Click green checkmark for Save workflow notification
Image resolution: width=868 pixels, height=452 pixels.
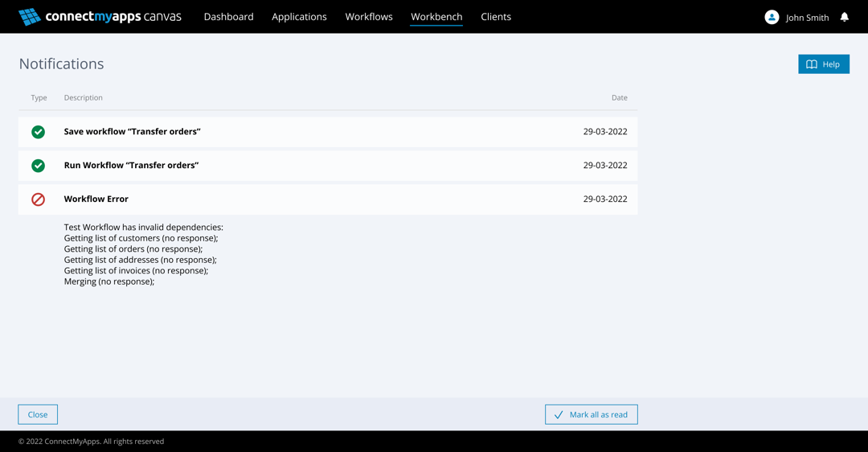(x=38, y=132)
